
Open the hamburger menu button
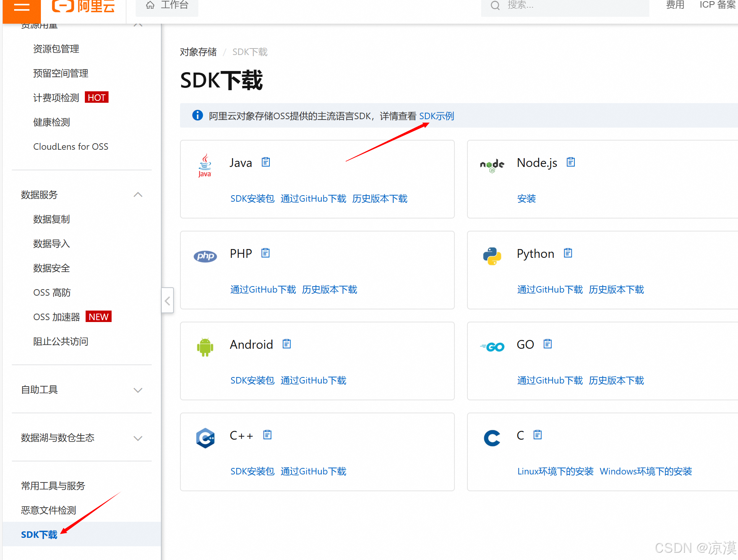point(22,7)
